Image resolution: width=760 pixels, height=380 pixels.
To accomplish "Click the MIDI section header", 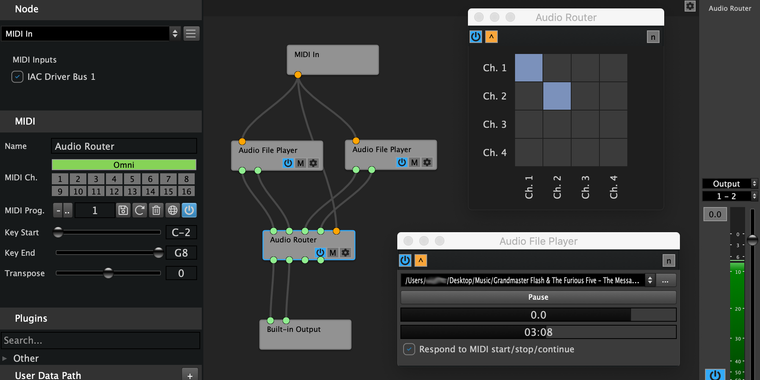I will (101, 121).
